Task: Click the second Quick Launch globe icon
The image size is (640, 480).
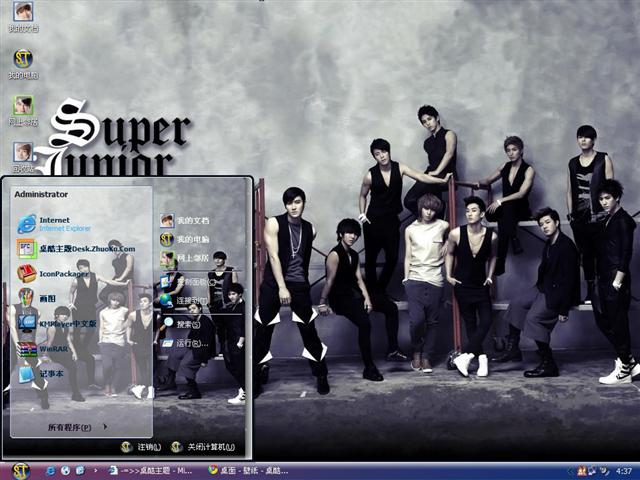Action: pos(65,471)
